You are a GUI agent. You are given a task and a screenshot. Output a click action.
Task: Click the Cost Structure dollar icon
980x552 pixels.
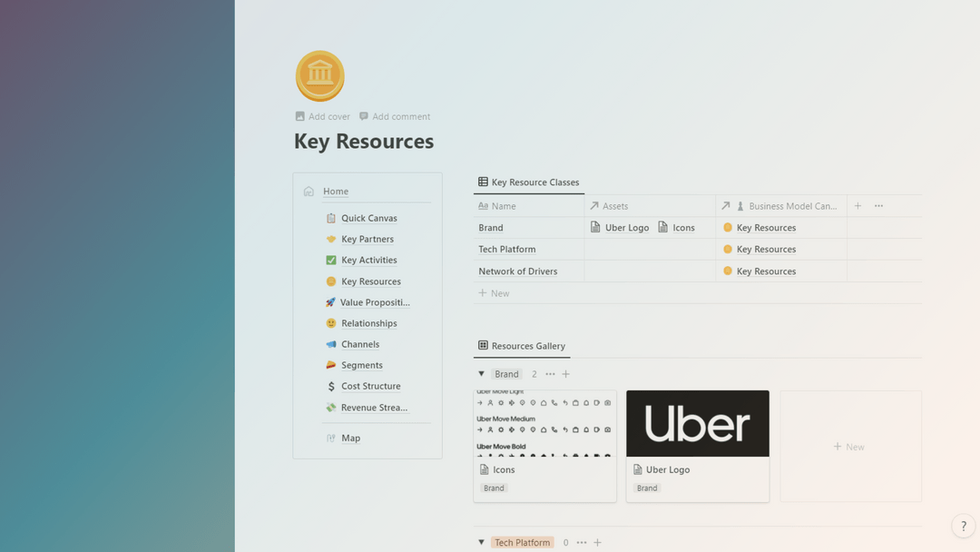click(330, 386)
